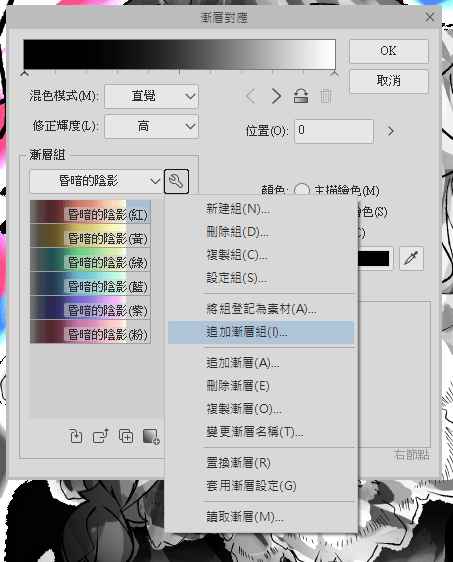453x562 pixels.
Task: Click the 位置 input field
Action: click(334, 131)
